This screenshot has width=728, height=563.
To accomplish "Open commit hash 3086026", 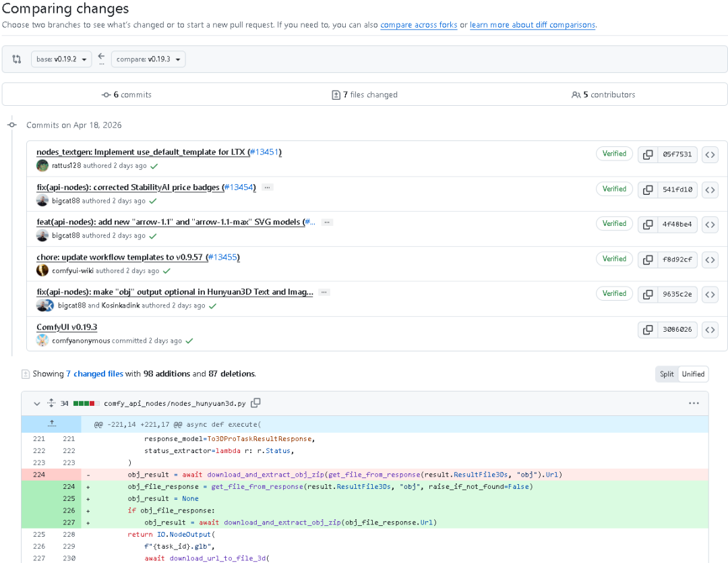I will [x=677, y=330].
